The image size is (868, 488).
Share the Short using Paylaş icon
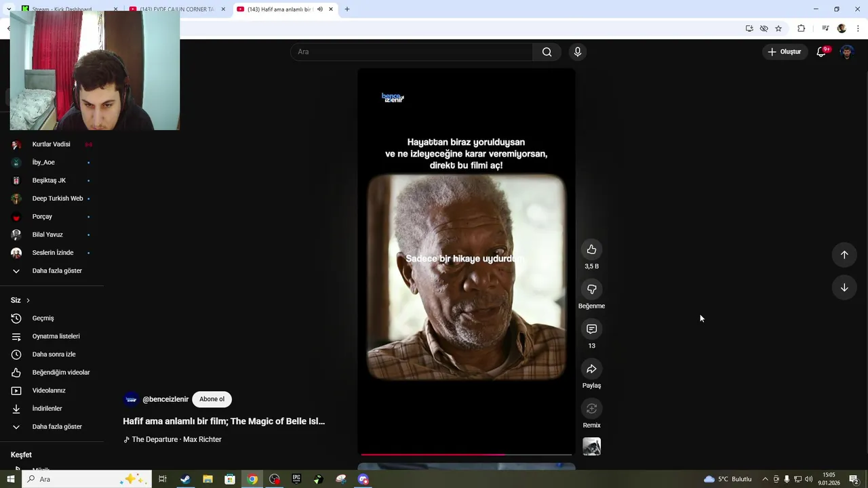point(591,369)
